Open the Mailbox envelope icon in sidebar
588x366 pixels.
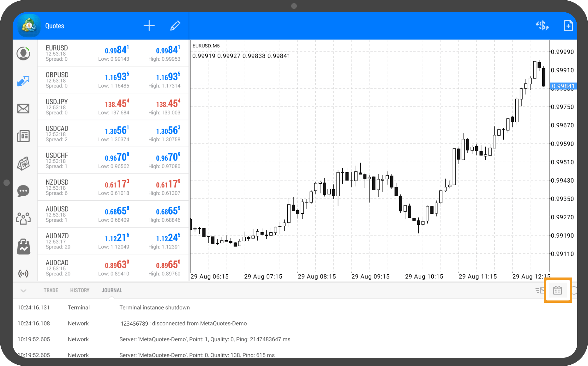click(x=23, y=108)
